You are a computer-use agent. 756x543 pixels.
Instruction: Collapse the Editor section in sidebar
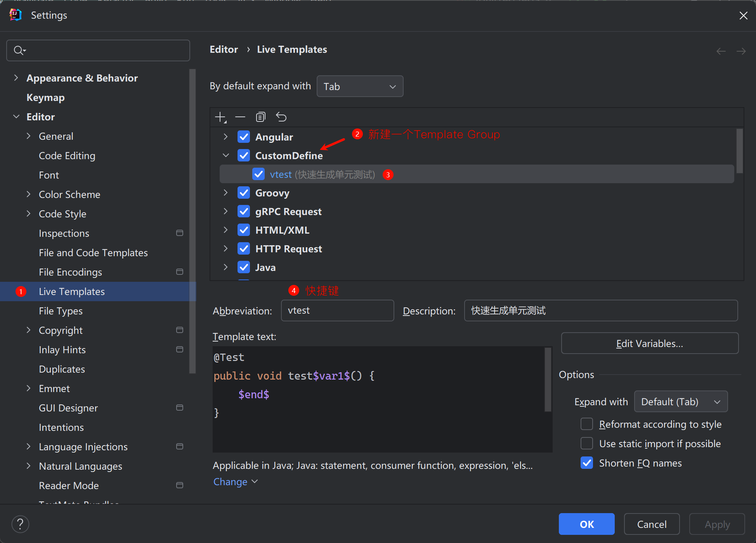pos(16,116)
